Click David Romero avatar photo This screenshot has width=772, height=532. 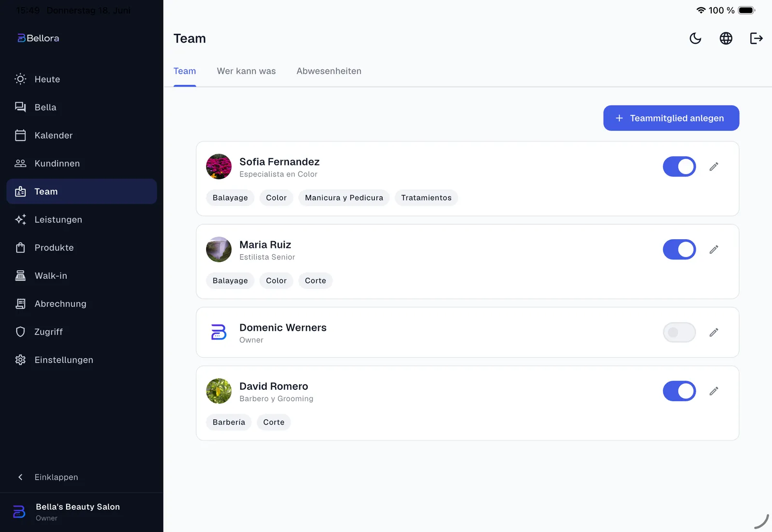(x=219, y=391)
